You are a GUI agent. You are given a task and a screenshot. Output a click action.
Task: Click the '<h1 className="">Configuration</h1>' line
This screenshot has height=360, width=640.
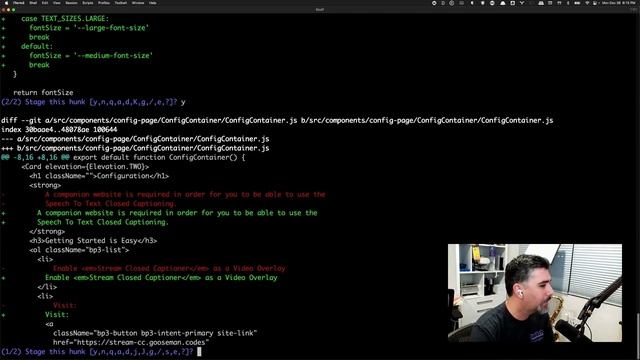tap(99, 176)
